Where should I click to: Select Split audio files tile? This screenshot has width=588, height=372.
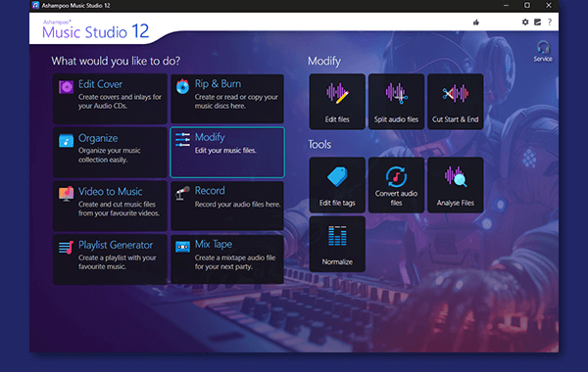tap(396, 102)
